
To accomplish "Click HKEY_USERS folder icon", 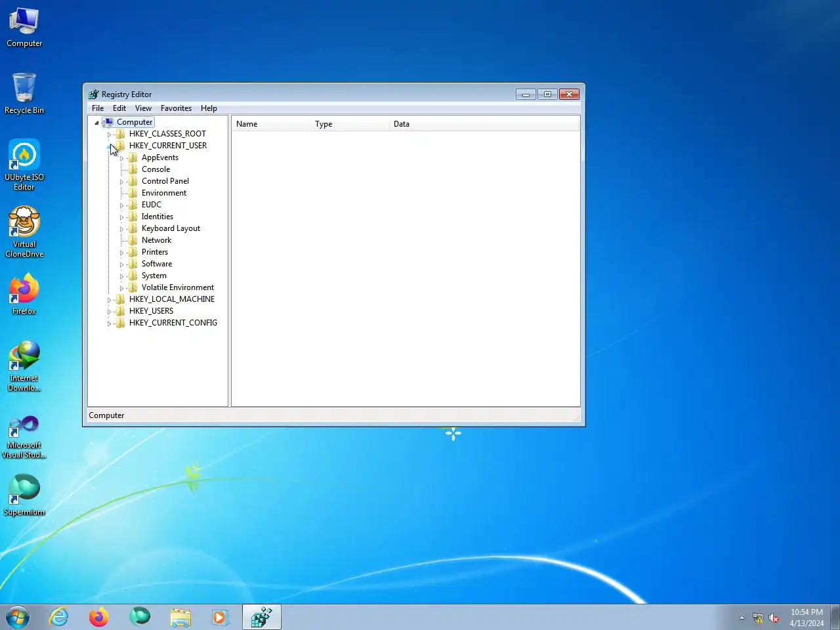I will pos(120,311).
